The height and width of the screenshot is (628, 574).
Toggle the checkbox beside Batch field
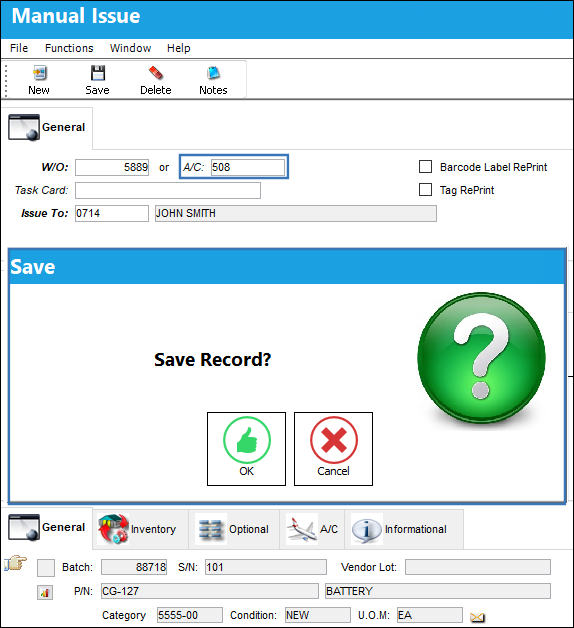46,568
